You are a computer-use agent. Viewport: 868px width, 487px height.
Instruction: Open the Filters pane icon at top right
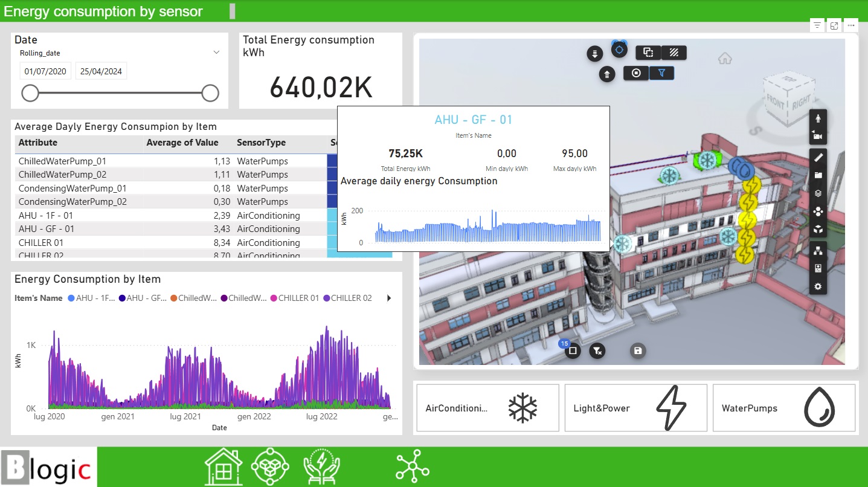(x=817, y=25)
